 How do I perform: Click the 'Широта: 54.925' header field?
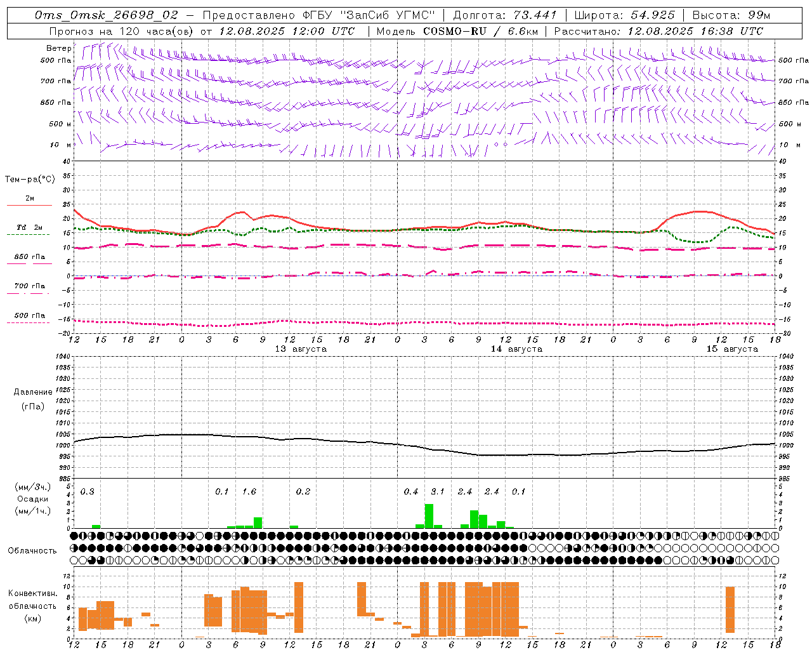pyautogui.click(x=624, y=15)
